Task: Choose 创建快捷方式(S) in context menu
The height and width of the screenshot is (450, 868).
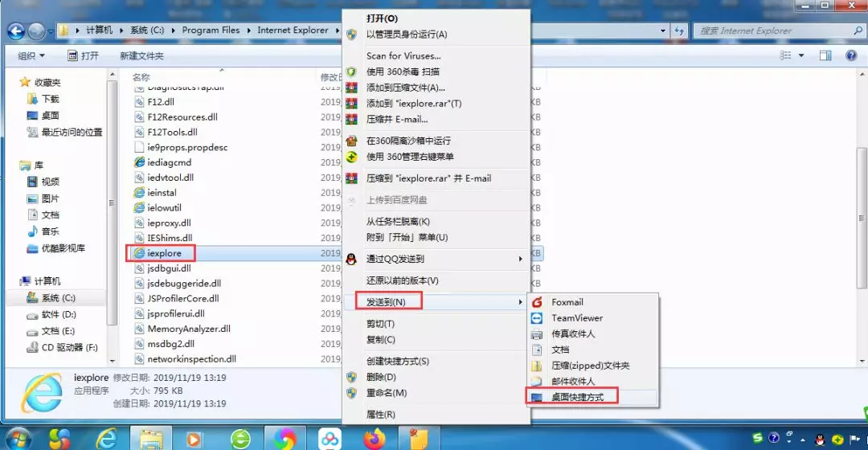Action: tap(398, 361)
